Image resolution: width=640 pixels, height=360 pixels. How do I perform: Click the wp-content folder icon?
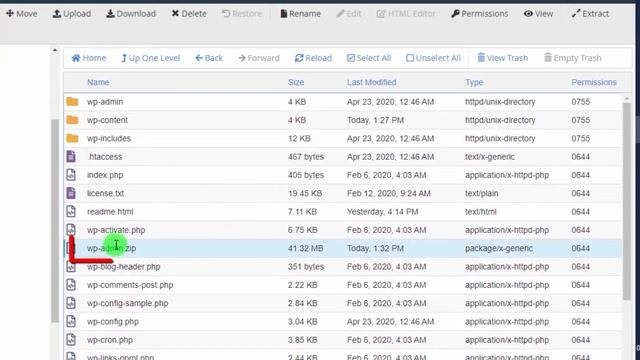click(x=72, y=120)
